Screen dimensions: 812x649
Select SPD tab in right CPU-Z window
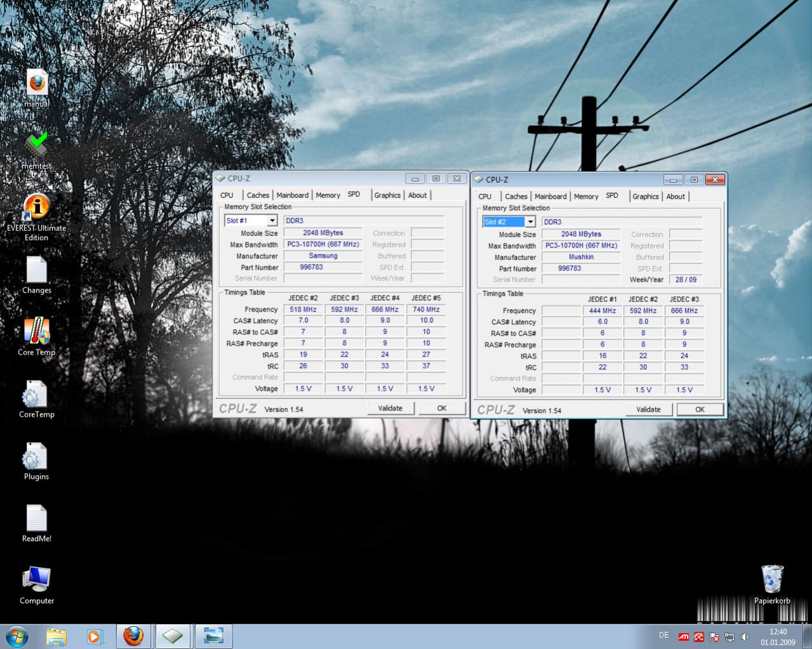pyautogui.click(x=612, y=196)
